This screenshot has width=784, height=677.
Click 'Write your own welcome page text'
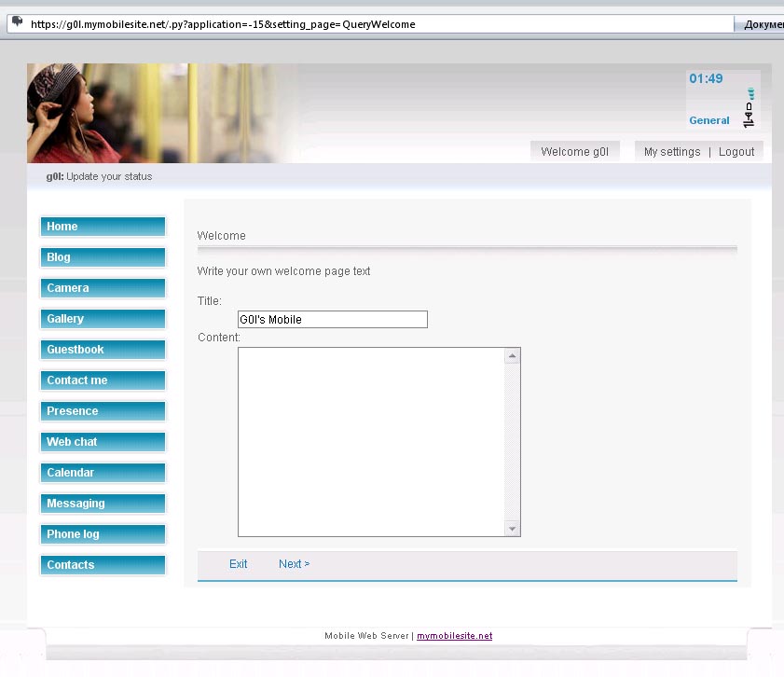(283, 271)
